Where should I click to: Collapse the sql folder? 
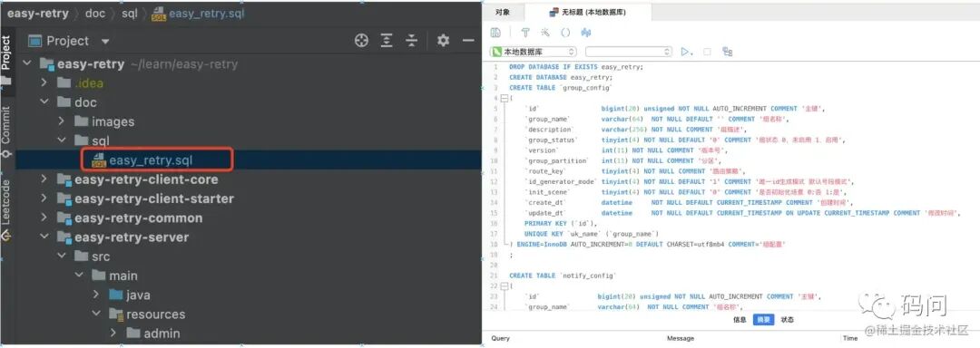click(62, 141)
